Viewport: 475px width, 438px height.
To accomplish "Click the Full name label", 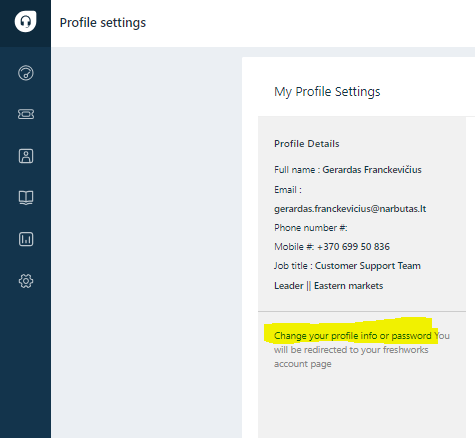I will point(297,170).
